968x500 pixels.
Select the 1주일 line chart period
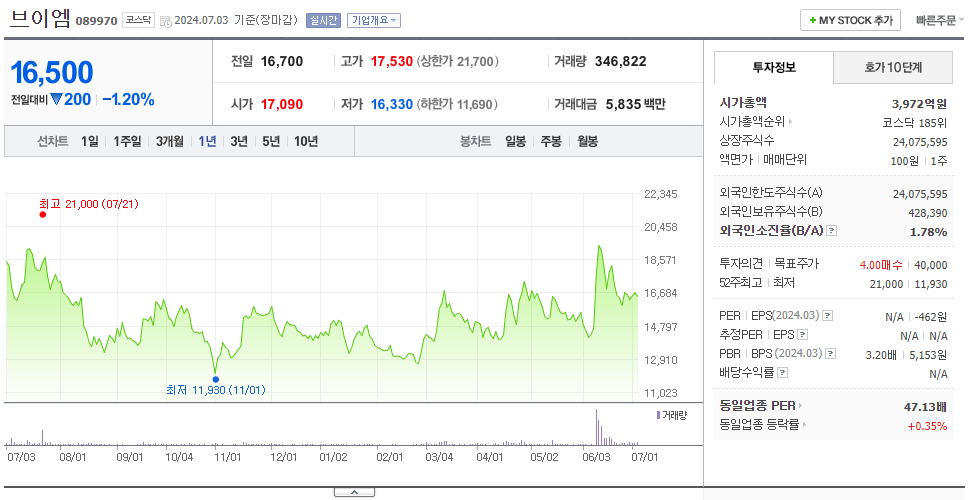(127, 141)
